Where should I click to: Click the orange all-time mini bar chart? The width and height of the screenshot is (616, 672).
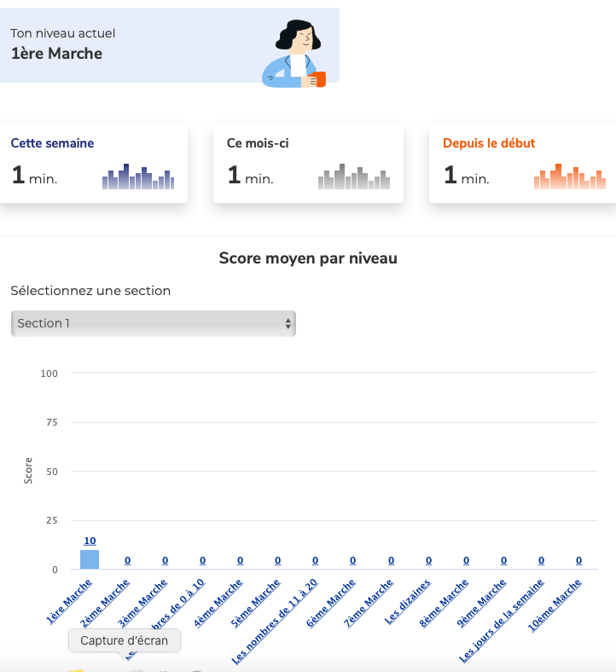pos(570,177)
